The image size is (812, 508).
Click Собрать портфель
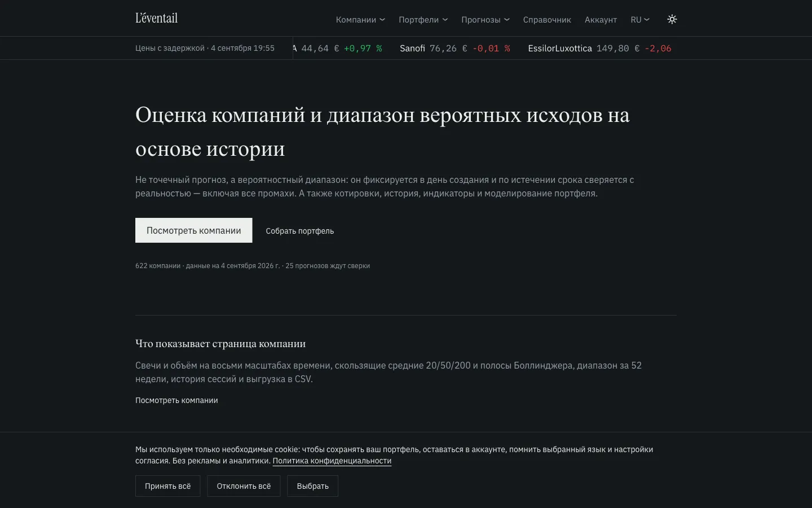click(300, 231)
